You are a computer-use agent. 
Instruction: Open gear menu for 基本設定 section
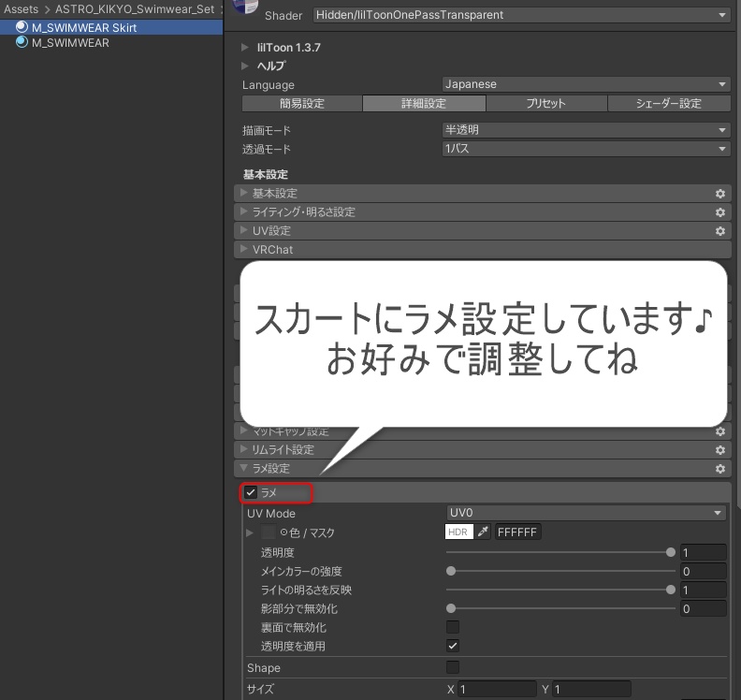pos(720,194)
